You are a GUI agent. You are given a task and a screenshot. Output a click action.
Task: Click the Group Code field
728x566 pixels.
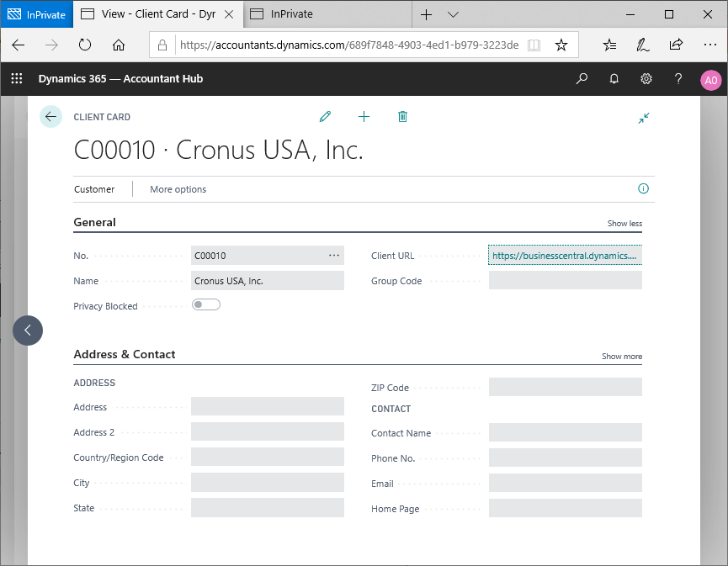click(x=566, y=280)
